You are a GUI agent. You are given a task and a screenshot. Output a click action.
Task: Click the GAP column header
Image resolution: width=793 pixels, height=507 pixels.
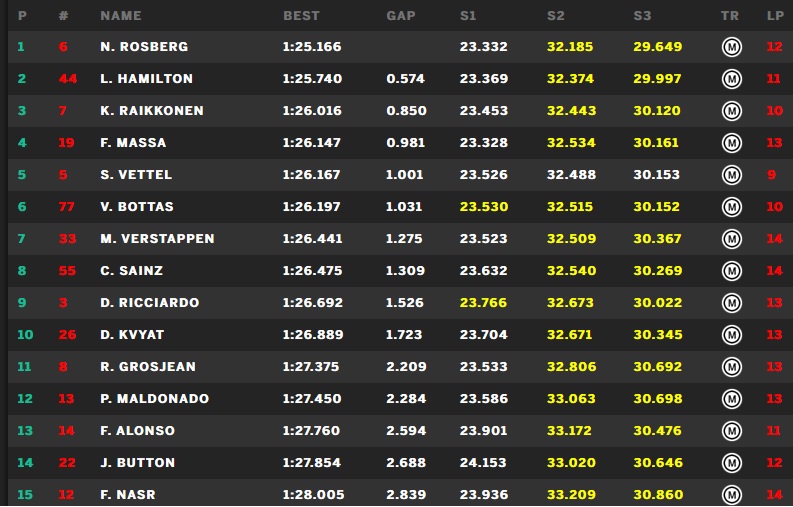pyautogui.click(x=401, y=16)
